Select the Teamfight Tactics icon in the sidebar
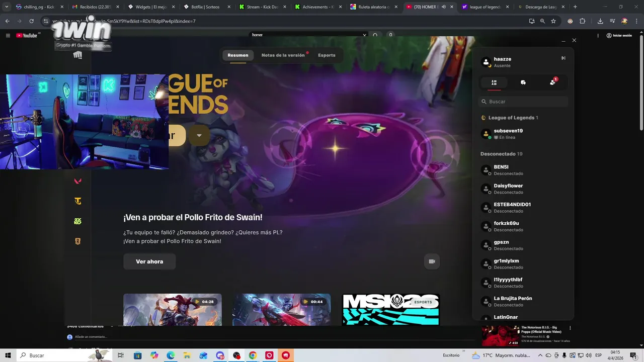 [x=77, y=201]
